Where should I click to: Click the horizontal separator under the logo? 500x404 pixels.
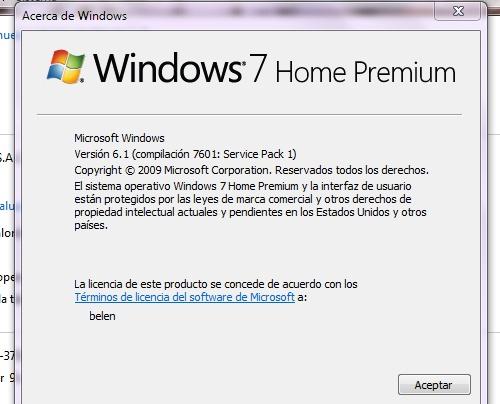(x=249, y=114)
